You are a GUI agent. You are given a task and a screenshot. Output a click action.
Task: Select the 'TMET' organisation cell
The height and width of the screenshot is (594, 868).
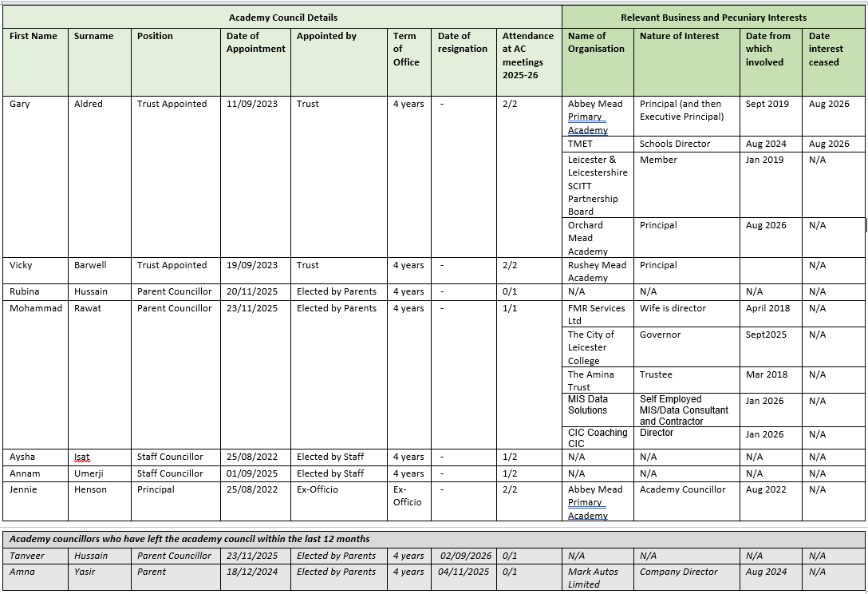[x=598, y=144]
